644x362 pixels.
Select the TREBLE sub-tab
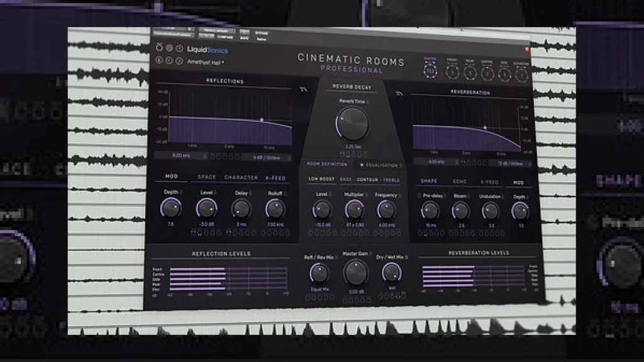391,180
